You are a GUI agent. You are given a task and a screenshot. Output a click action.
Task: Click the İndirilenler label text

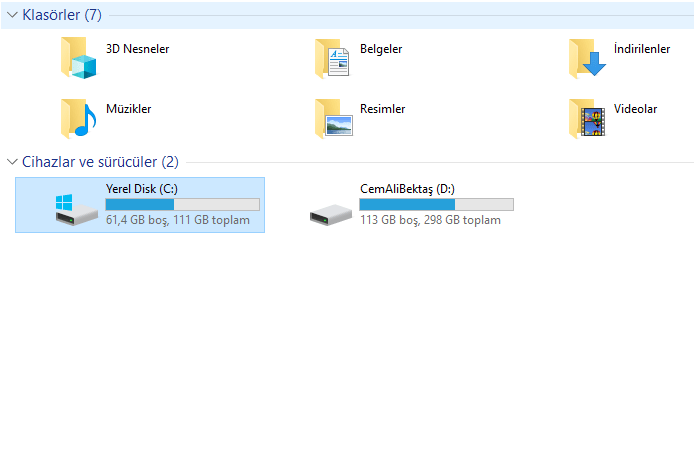(x=642, y=49)
